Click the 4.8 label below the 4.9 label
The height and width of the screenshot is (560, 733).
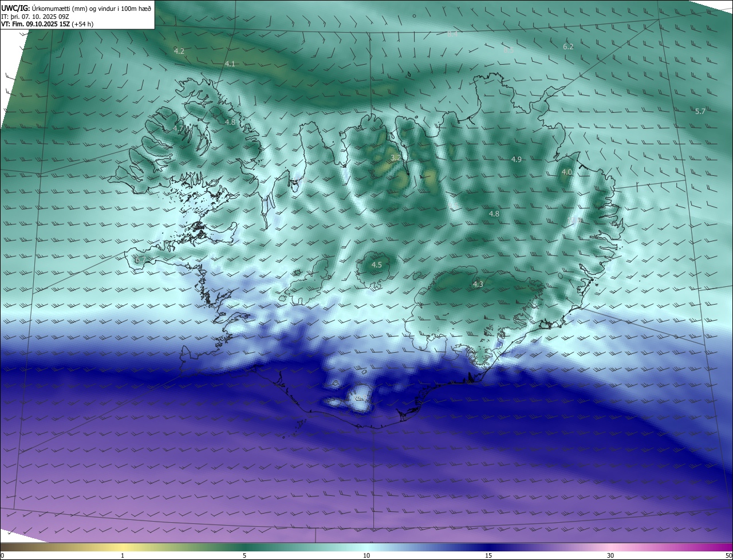(x=494, y=214)
